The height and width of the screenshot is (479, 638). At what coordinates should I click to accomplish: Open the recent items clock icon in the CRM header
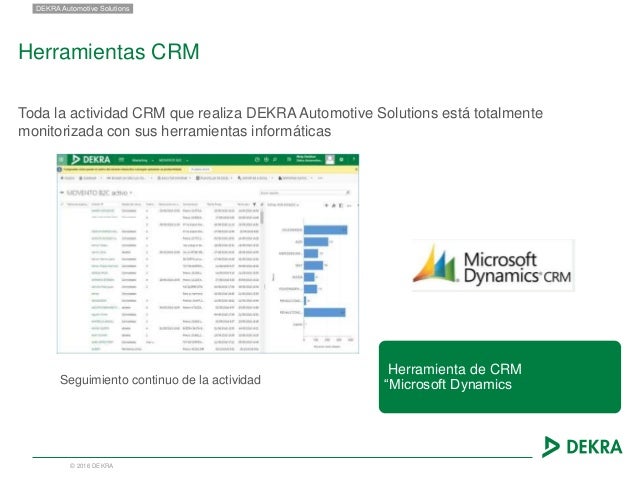pyautogui.click(x=257, y=160)
